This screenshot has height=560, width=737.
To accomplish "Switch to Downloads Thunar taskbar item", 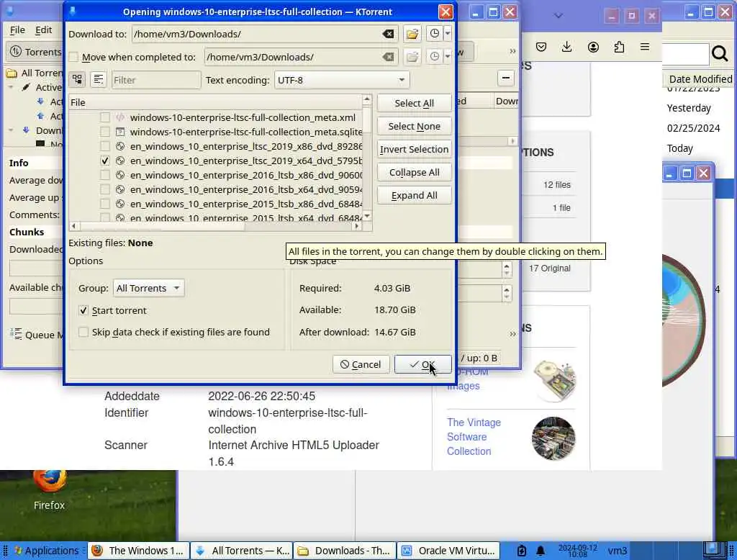I will click(x=345, y=551).
